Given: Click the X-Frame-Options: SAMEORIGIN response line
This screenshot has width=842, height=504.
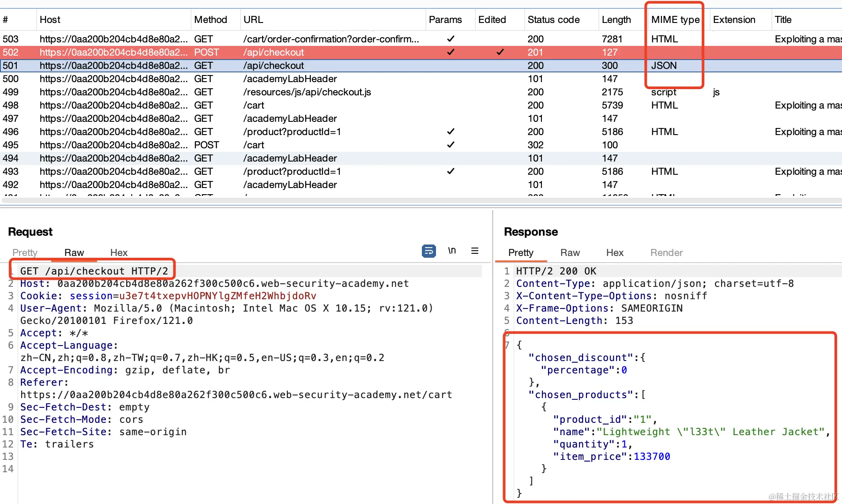Looking at the screenshot, I should [599, 308].
